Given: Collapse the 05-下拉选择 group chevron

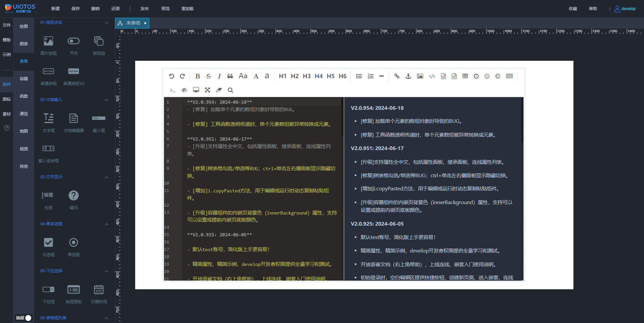Looking at the screenshot, I should pyautogui.click(x=107, y=271).
